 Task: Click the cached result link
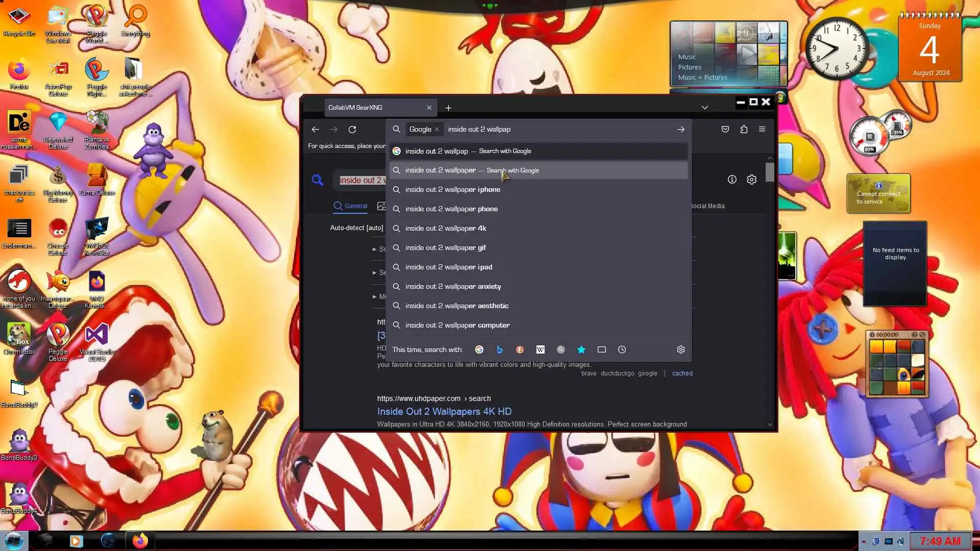click(x=682, y=373)
